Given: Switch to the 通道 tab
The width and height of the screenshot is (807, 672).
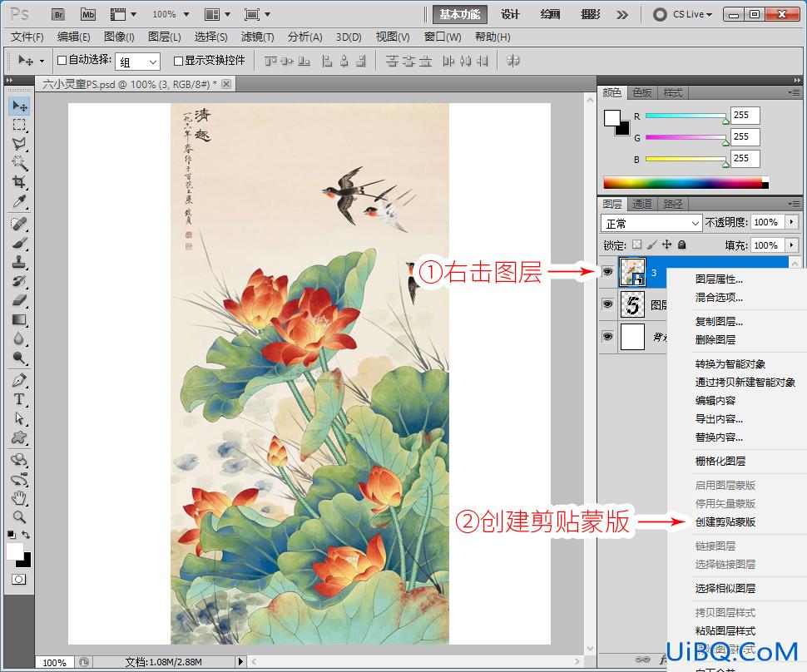Looking at the screenshot, I should 641,205.
